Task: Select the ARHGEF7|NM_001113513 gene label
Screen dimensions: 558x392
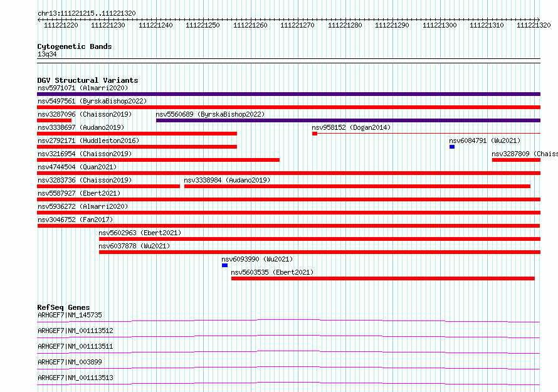Action: click(75, 378)
